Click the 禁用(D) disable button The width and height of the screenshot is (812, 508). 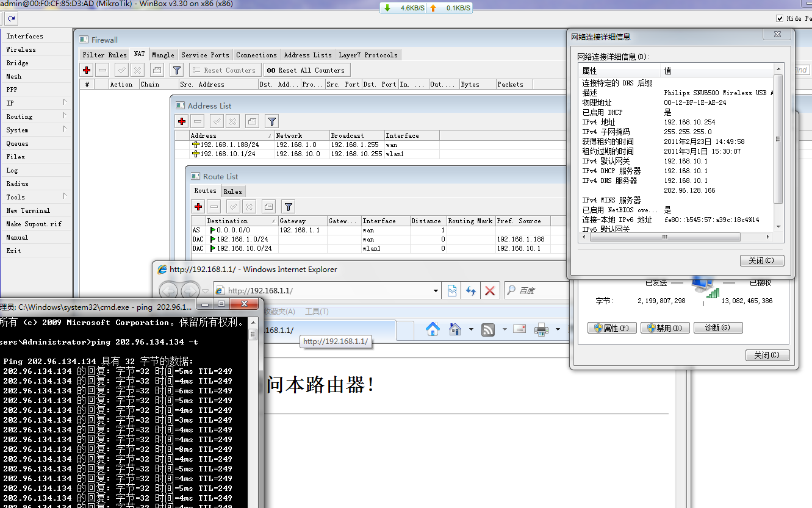[x=665, y=328]
